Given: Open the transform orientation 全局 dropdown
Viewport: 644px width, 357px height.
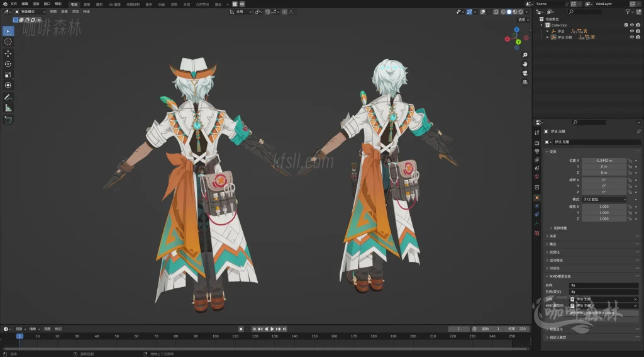Looking at the screenshot, I should pyautogui.click(x=240, y=12).
